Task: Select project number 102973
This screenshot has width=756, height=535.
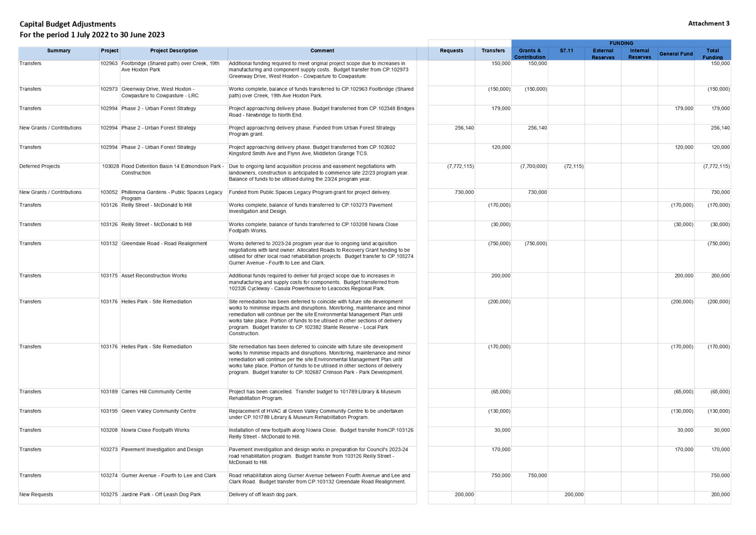Action: [x=109, y=89]
